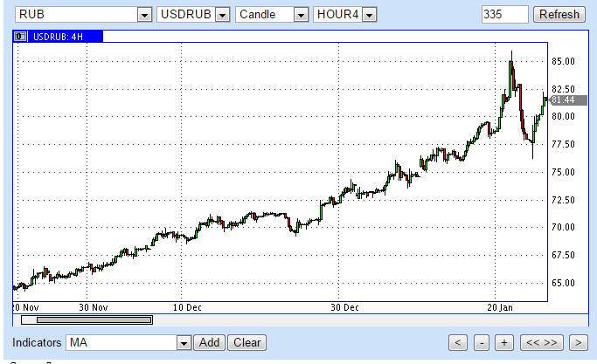The image size is (597, 364).
Task: Click the 30 Dec date label
Action: [x=344, y=307]
